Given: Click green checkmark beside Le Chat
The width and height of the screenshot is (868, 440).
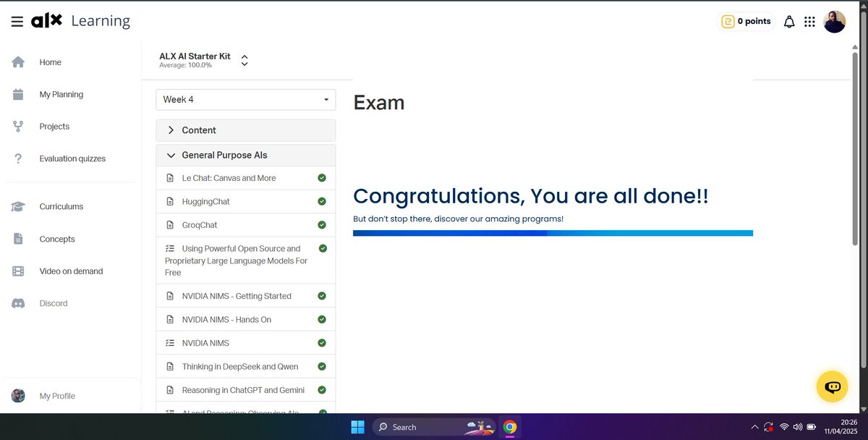Looking at the screenshot, I should point(322,178).
